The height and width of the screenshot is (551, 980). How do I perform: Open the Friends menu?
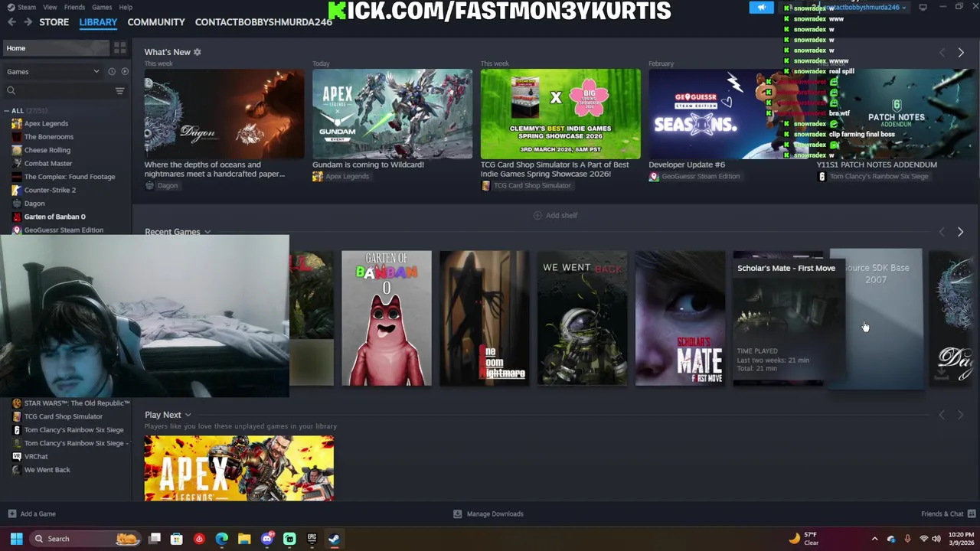(x=74, y=7)
